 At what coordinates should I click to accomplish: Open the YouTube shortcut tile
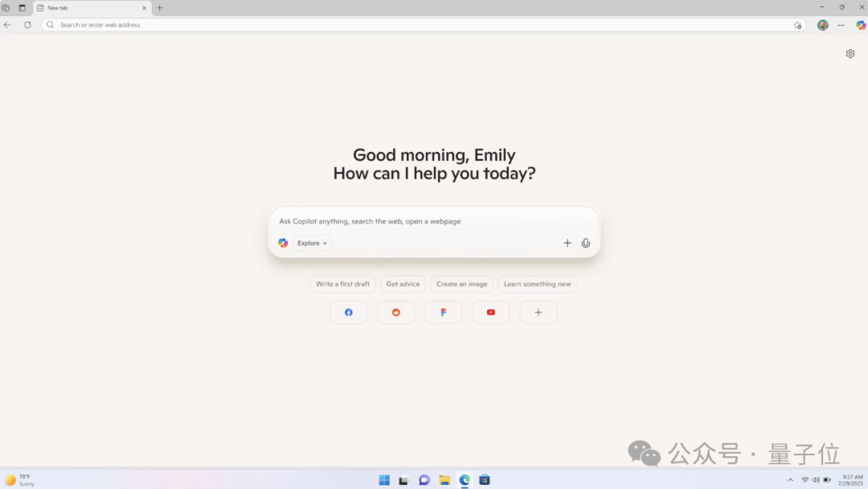pyautogui.click(x=491, y=312)
